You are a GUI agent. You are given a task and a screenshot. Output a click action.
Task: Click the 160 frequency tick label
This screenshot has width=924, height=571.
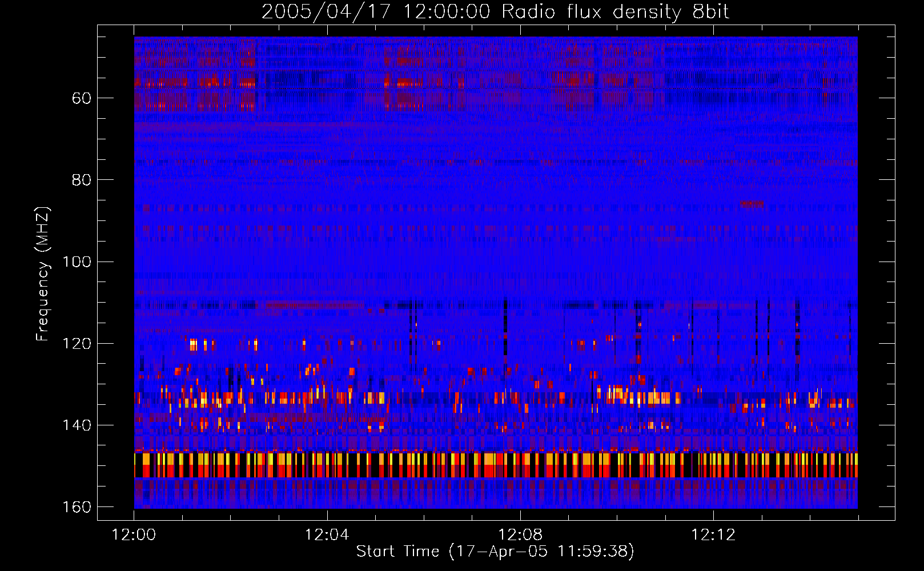[x=77, y=507]
